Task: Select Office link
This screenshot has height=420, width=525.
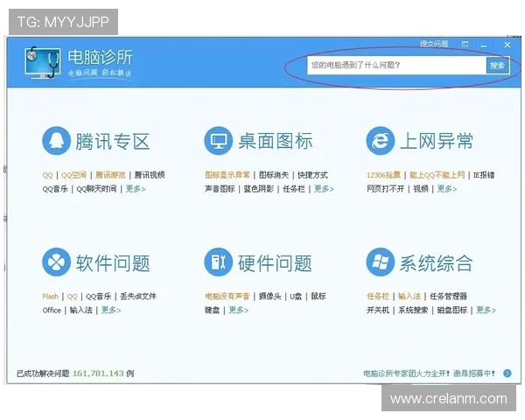Action: [x=52, y=310]
